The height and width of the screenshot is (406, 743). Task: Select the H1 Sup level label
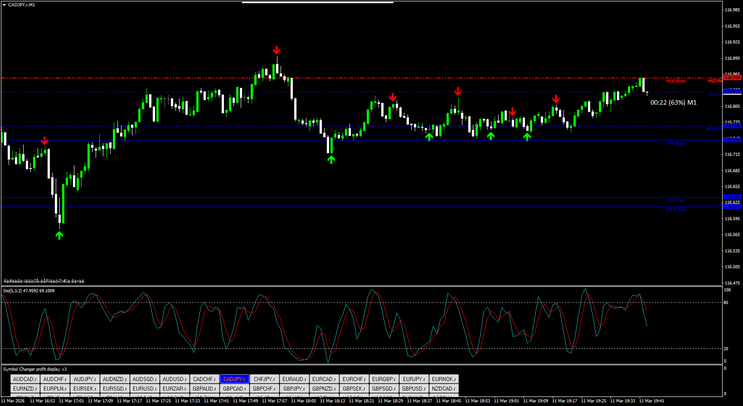(x=676, y=143)
